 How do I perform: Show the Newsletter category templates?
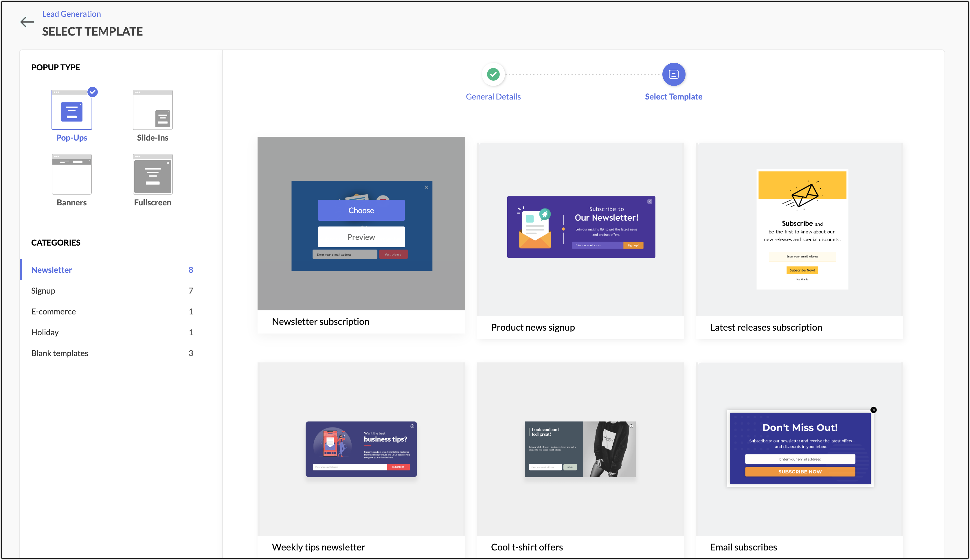[x=51, y=270]
